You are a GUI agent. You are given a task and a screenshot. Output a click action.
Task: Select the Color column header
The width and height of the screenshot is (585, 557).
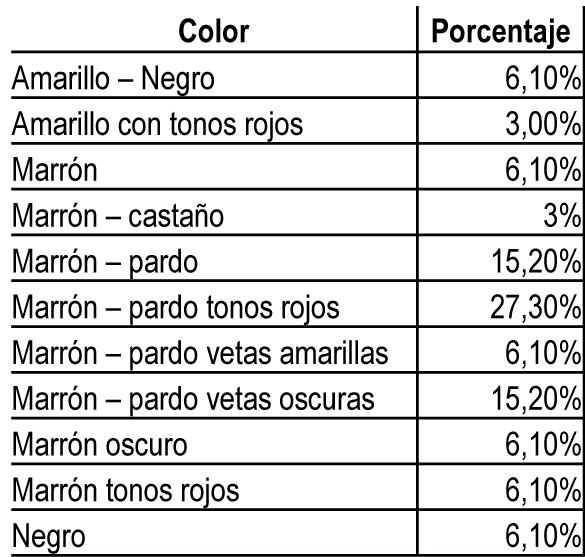pyautogui.click(x=214, y=31)
